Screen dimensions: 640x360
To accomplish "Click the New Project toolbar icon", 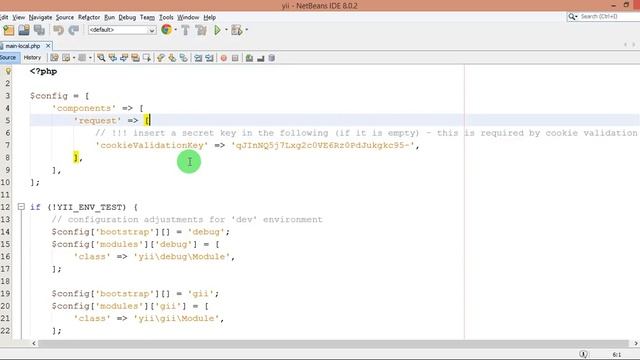I will click(9, 30).
